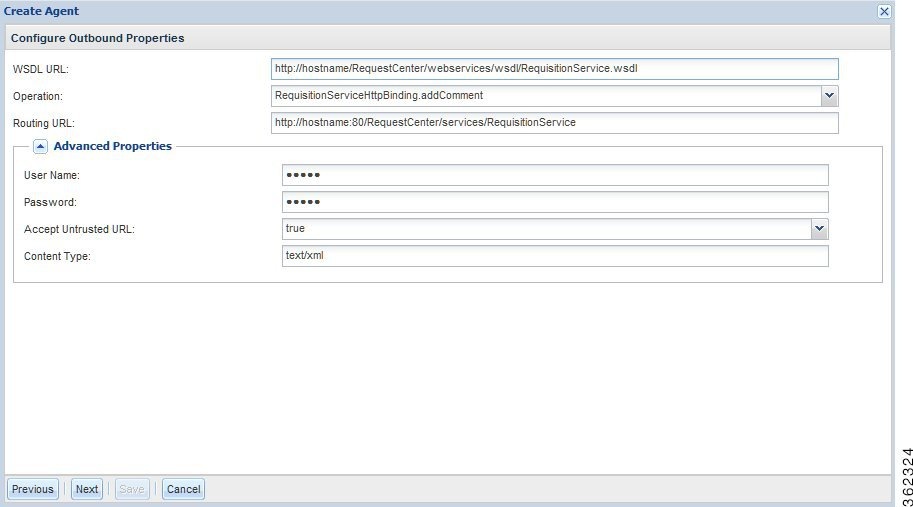Focus the User Name field

(555, 175)
